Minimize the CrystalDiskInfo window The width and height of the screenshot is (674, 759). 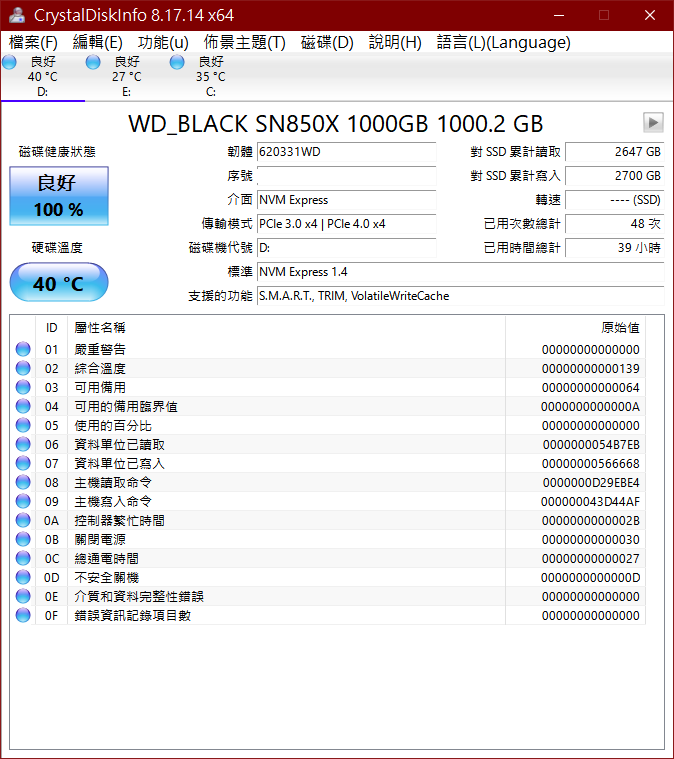click(559, 15)
